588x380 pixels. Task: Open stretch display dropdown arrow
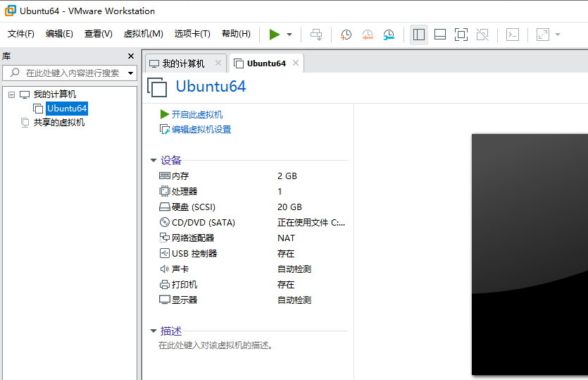(x=558, y=35)
